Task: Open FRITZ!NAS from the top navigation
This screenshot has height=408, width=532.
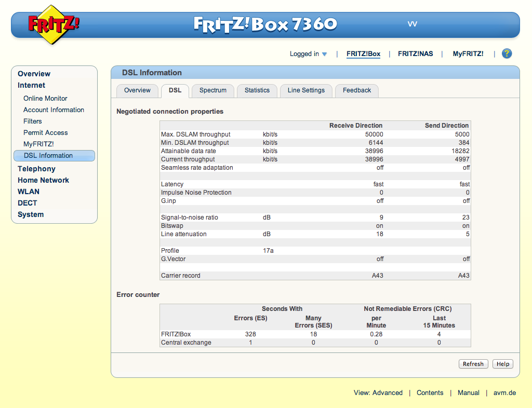Action: click(415, 54)
